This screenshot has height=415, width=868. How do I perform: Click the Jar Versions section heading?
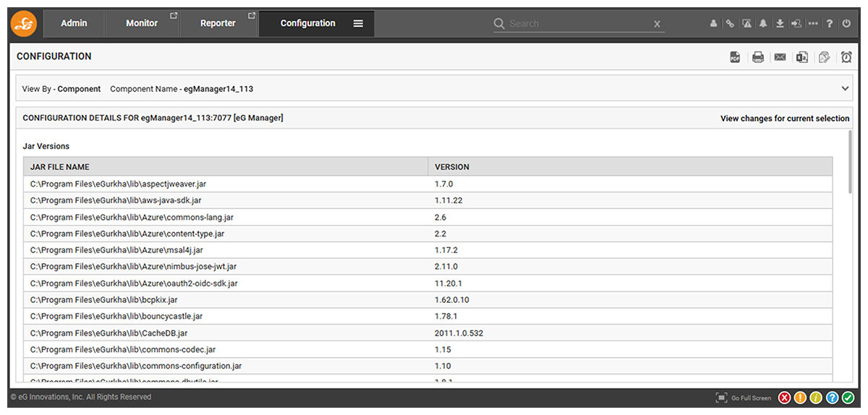tap(46, 146)
